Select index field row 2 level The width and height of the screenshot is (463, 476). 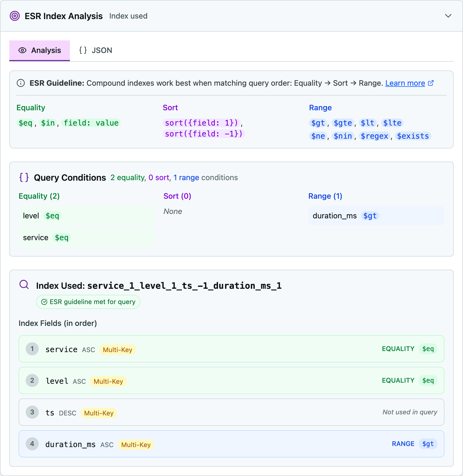[231, 380]
